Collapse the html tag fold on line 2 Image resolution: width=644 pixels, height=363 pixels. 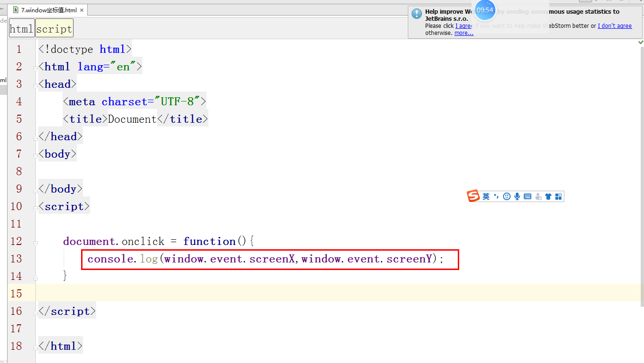tap(36, 68)
